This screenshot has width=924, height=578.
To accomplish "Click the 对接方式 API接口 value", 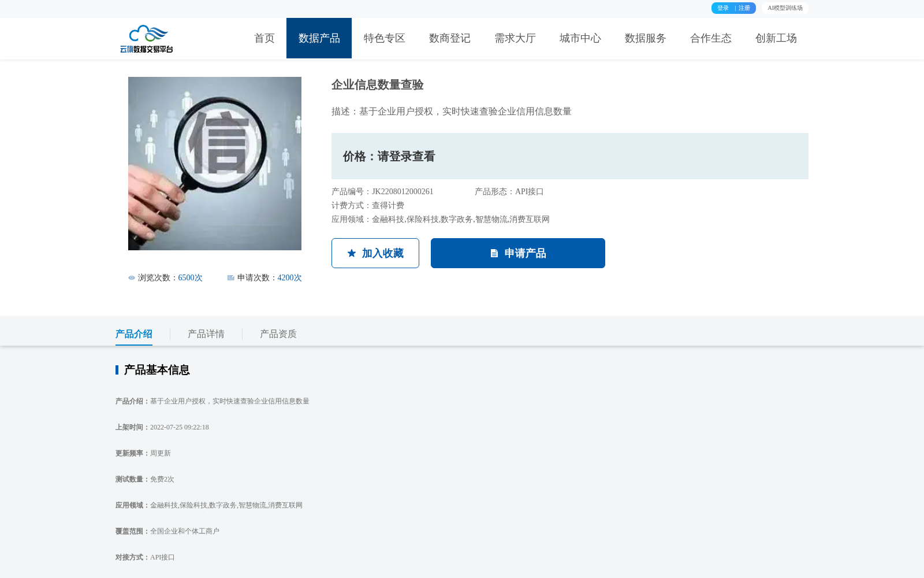I will click(162, 557).
